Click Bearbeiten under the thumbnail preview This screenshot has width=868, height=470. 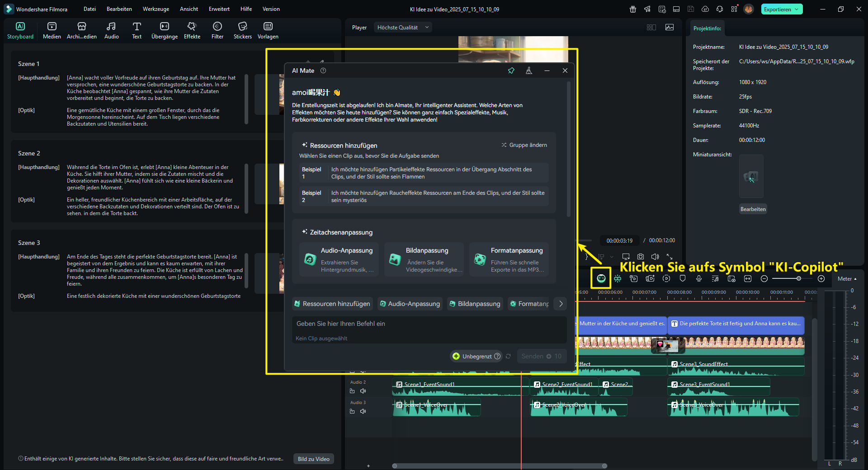pos(753,209)
